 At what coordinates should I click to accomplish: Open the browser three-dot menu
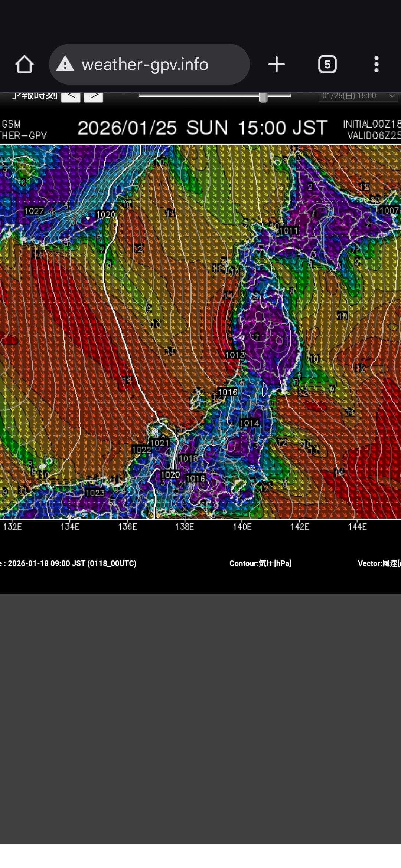pos(376,65)
